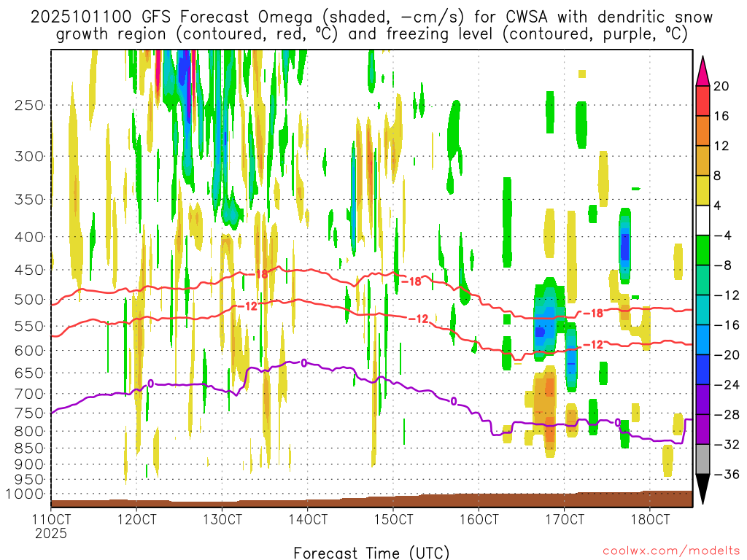The width and height of the screenshot is (747, 560).
Task: Click the 950 pressure level label
Action: click(x=29, y=480)
